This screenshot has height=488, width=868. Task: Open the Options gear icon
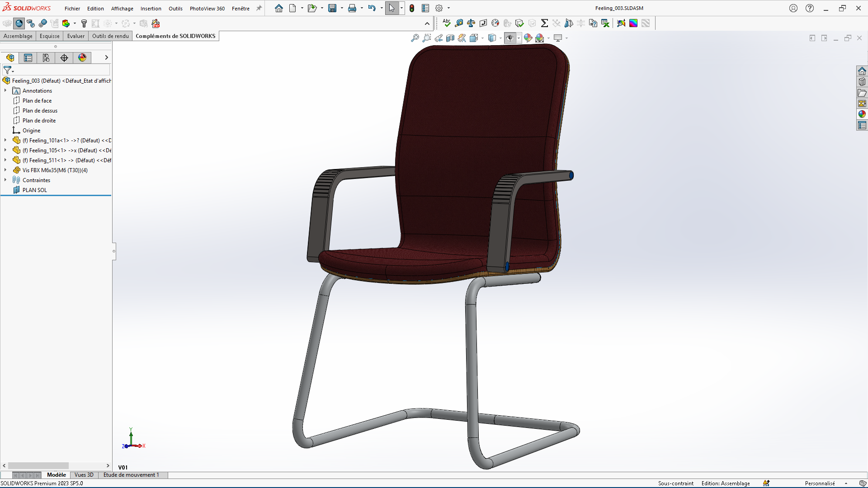point(439,8)
